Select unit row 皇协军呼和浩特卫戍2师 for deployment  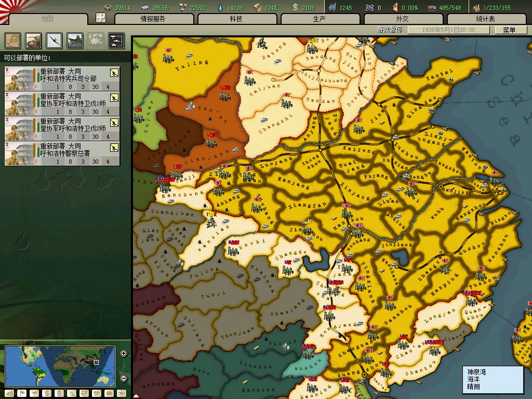pyautogui.click(x=62, y=129)
